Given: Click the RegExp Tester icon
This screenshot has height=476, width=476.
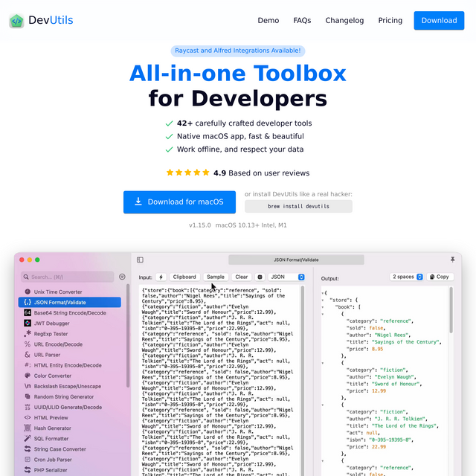Looking at the screenshot, I should pos(28,333).
